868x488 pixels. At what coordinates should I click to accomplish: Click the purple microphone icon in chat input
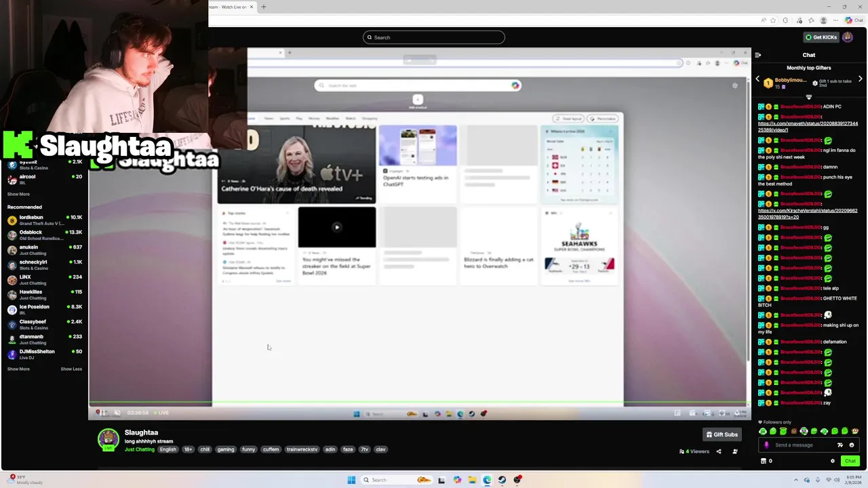tap(766, 445)
